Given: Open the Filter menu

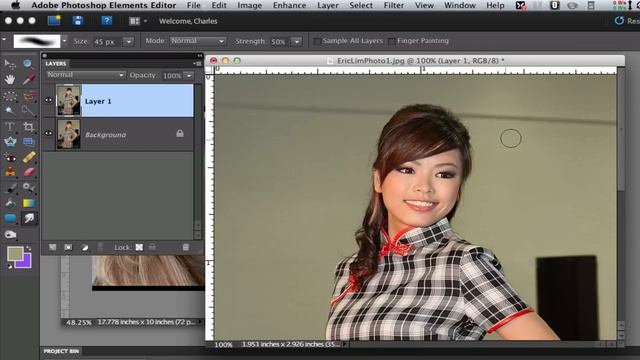Looking at the screenshot, I should [393, 5].
